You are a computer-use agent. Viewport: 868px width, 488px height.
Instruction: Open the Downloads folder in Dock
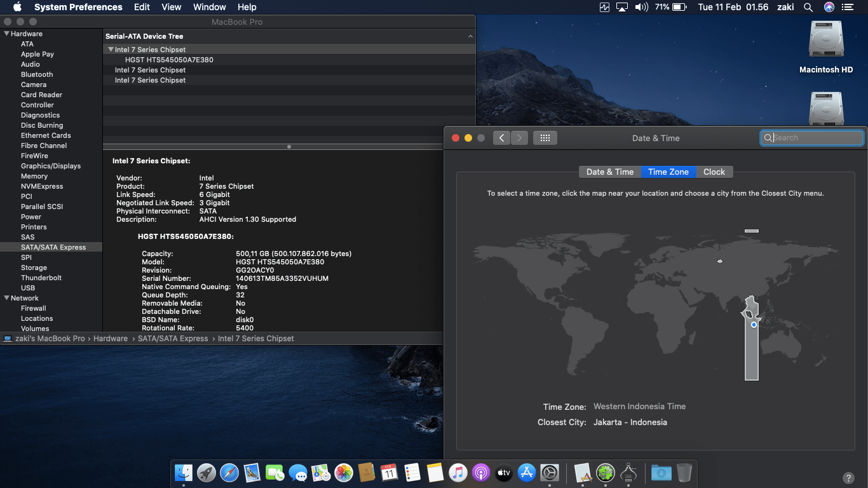tap(661, 472)
